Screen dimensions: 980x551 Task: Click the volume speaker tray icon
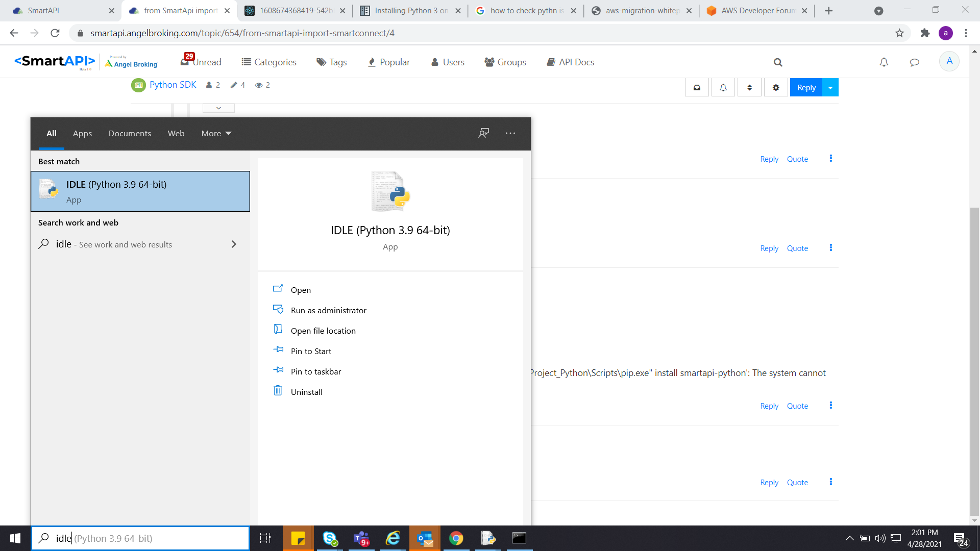tap(880, 538)
